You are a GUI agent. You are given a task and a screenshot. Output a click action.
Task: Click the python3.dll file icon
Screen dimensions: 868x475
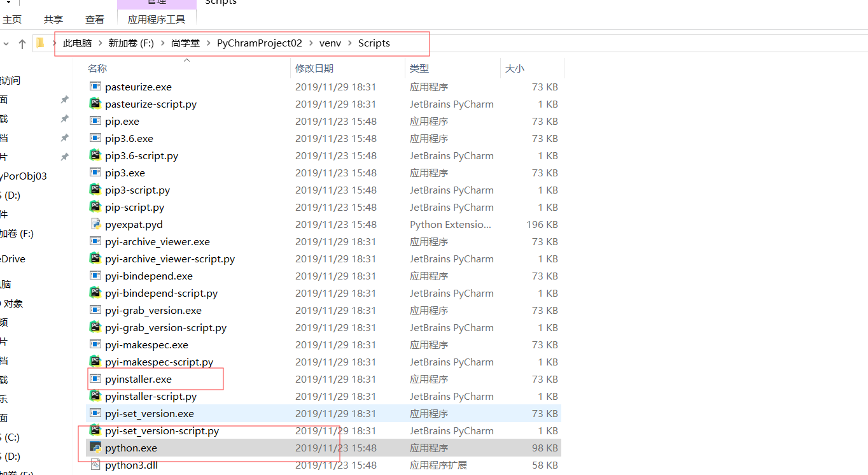pyautogui.click(x=95, y=465)
